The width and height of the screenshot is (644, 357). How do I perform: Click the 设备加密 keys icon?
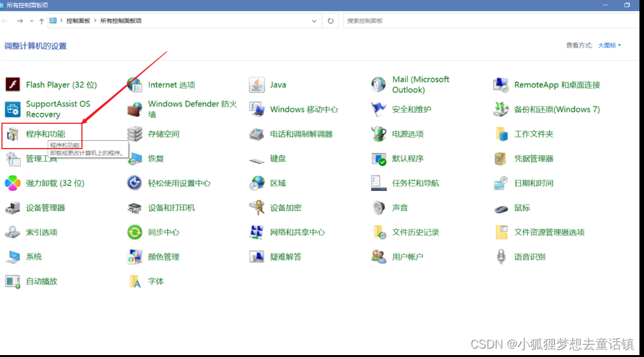[x=257, y=208]
